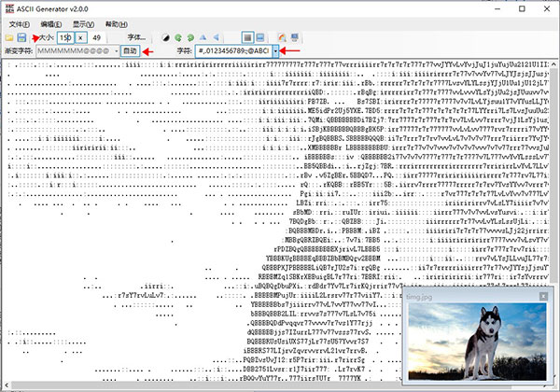Click the rotate counterclockwise green icon
Viewport: 560px width, 392px height.
tap(178, 37)
